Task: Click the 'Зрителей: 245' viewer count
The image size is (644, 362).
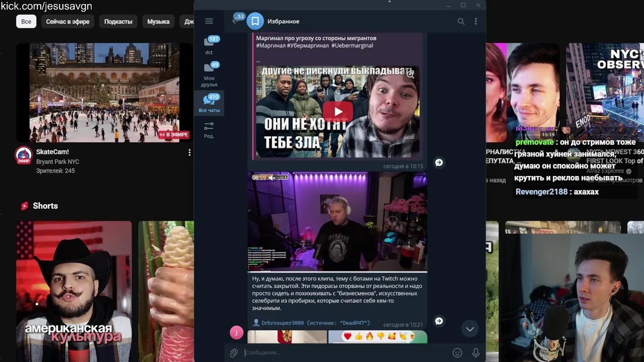Action: 55,171
